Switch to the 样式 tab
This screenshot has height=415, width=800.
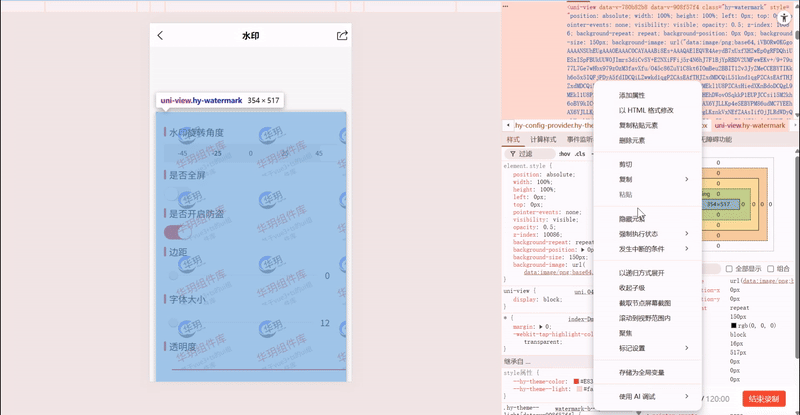coord(513,139)
